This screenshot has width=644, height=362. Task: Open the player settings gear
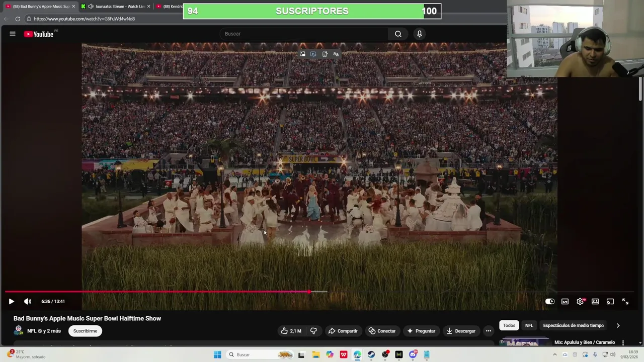coord(580,301)
